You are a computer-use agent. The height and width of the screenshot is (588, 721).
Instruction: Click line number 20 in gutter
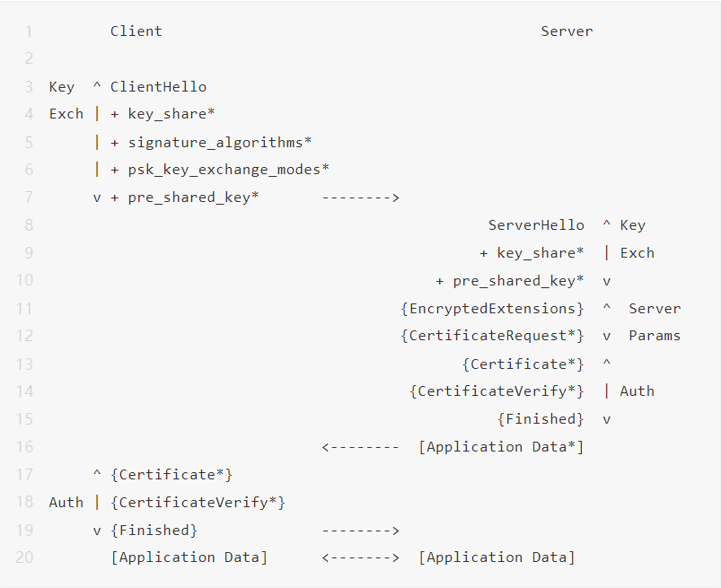(x=24, y=557)
